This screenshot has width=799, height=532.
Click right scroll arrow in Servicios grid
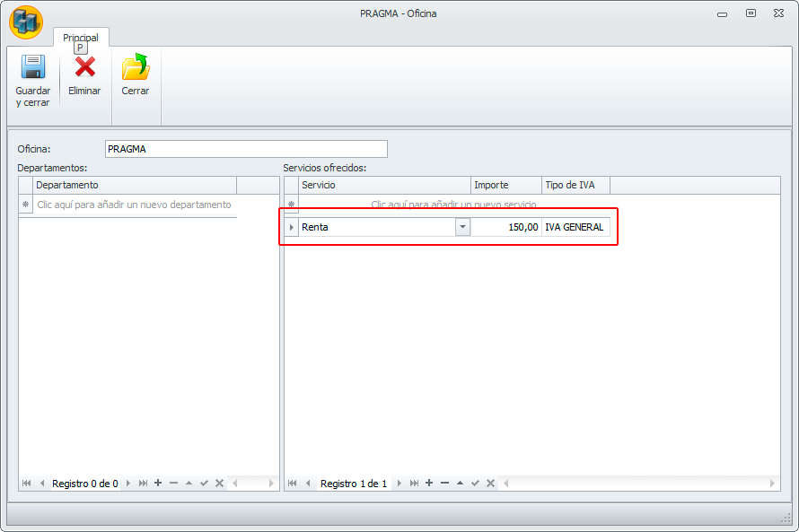coord(772,484)
